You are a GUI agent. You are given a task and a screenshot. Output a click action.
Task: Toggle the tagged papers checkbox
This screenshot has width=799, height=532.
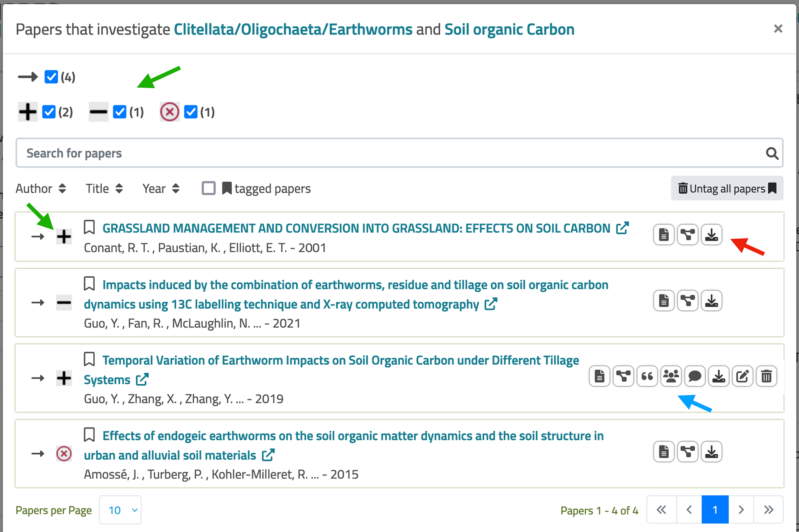click(x=209, y=188)
